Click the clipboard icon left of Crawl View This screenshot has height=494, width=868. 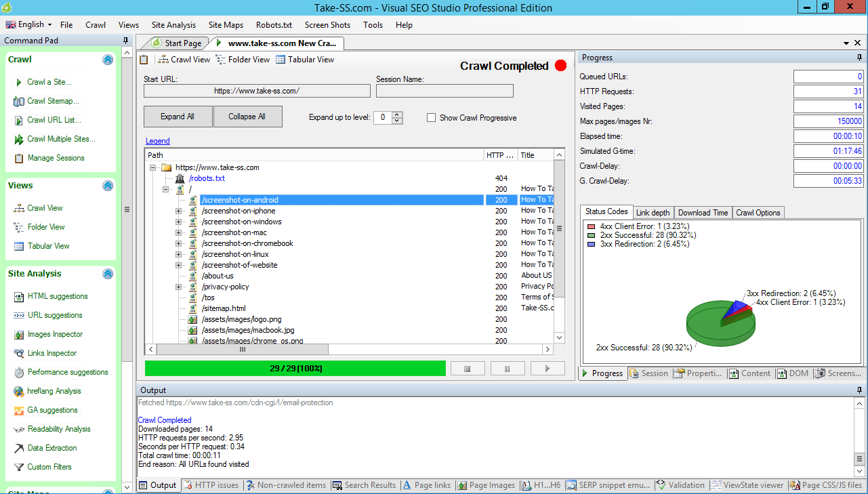click(x=144, y=60)
